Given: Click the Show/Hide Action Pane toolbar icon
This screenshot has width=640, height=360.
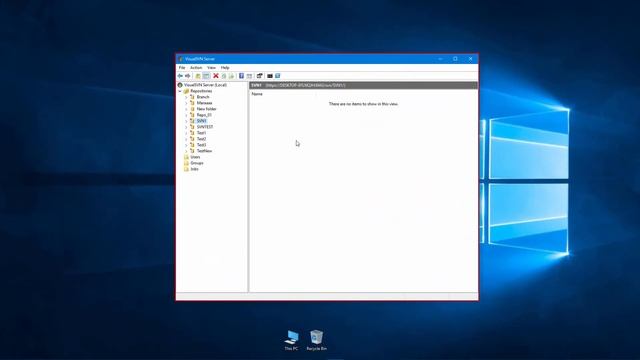Looking at the screenshot, I should [249, 76].
